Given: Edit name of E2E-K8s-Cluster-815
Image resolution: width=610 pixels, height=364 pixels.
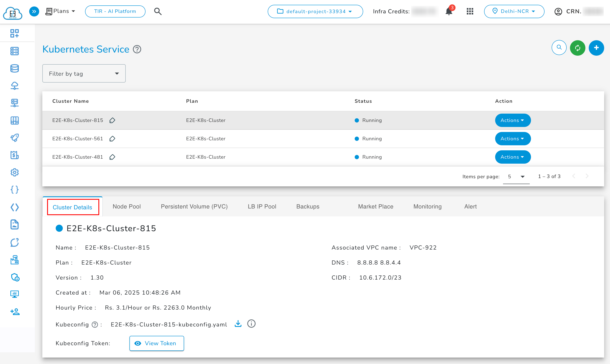Looking at the screenshot, I should click(112, 120).
